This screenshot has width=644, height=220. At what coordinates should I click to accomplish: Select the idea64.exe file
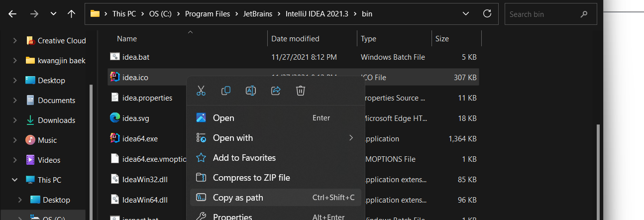tap(140, 138)
